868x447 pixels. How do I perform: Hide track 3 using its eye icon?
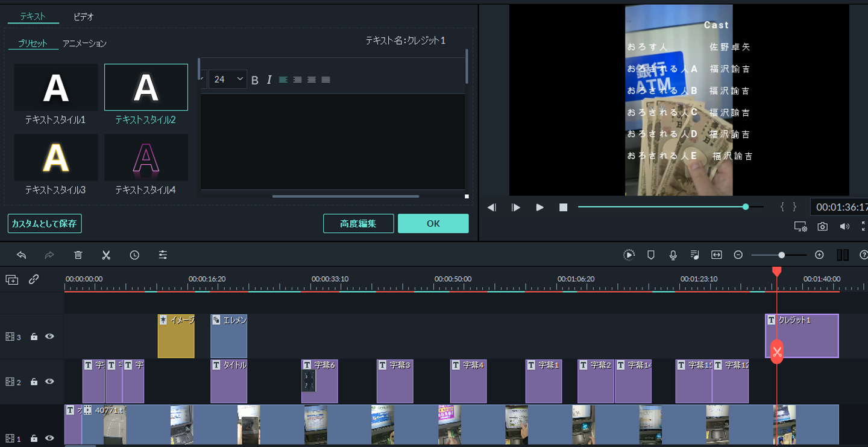click(x=50, y=337)
